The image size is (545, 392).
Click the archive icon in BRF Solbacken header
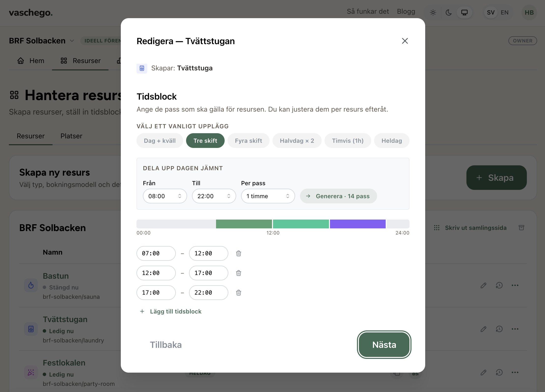click(521, 228)
